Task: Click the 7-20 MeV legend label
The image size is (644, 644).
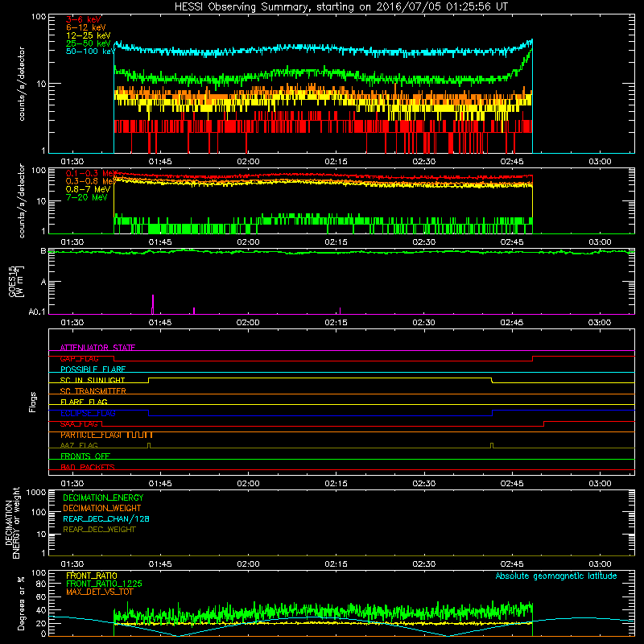Action: (x=86, y=197)
